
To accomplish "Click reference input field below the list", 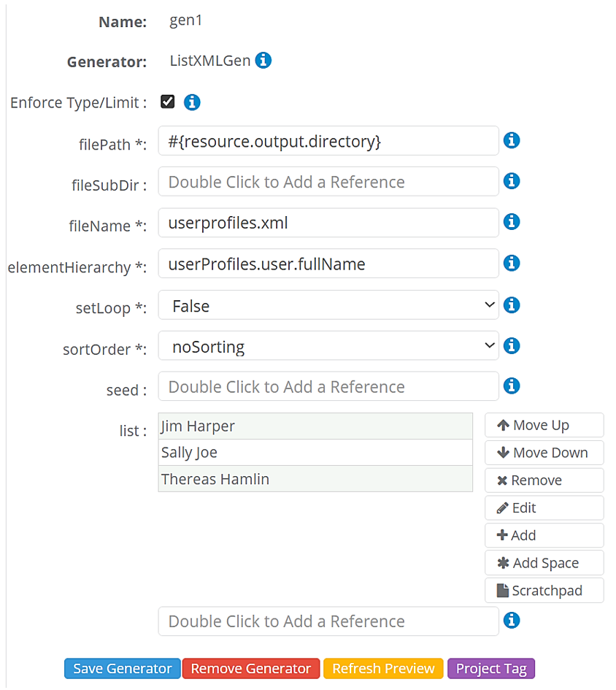I will pos(328,621).
